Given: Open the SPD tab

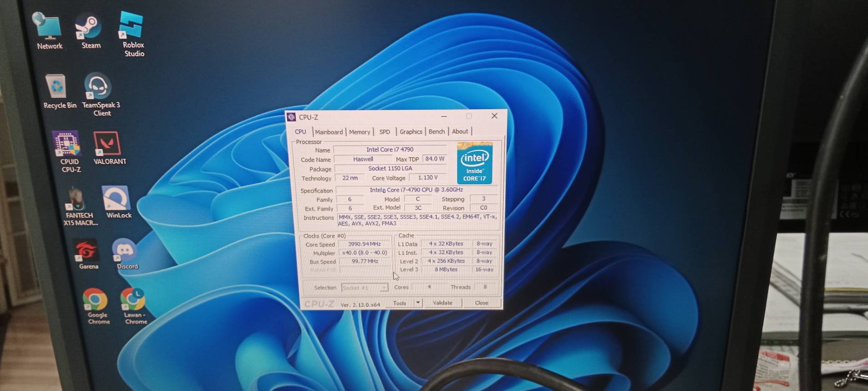Looking at the screenshot, I should coord(385,132).
